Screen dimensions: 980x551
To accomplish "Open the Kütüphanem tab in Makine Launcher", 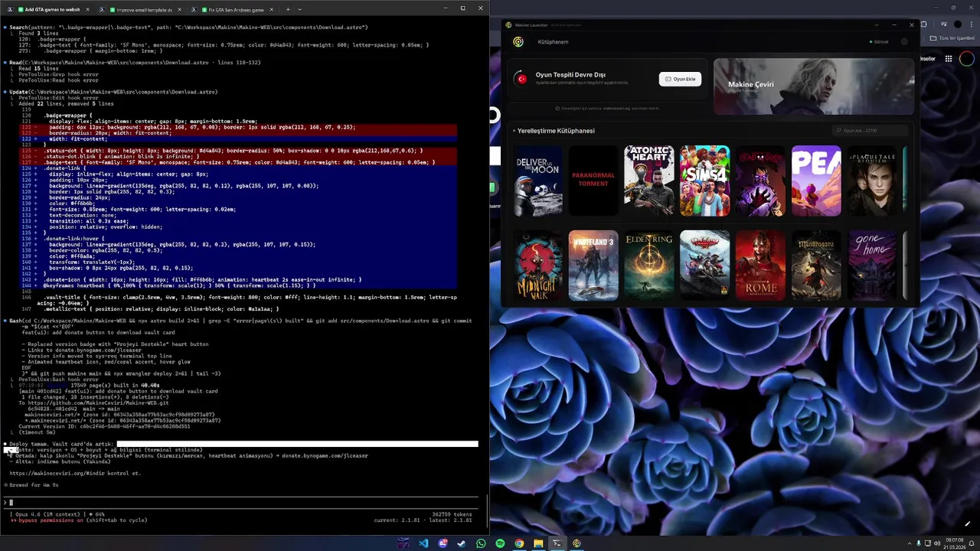I will click(x=553, y=41).
